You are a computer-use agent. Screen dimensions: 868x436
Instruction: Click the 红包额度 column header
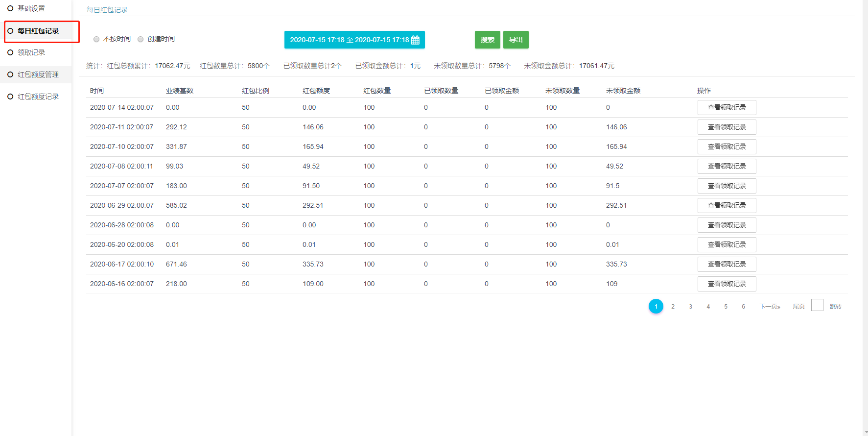point(316,91)
